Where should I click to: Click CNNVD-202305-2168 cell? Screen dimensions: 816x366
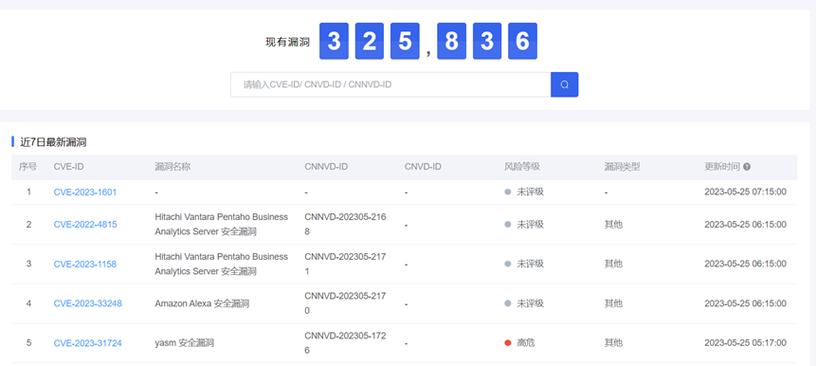pos(345,224)
